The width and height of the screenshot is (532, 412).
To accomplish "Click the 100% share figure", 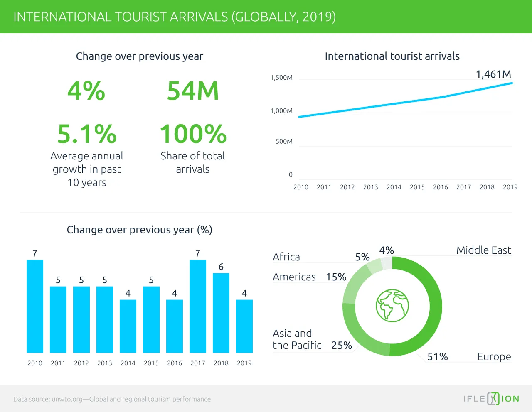I will click(x=193, y=134).
